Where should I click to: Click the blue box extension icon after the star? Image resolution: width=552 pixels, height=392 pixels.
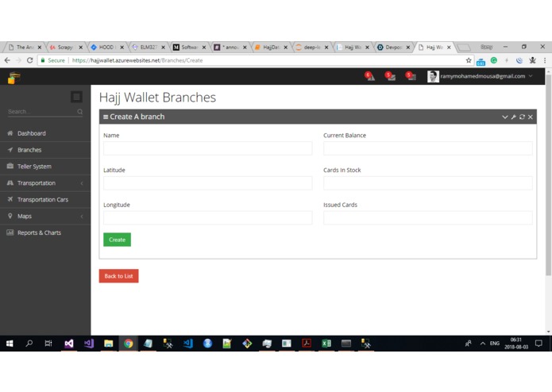click(481, 62)
